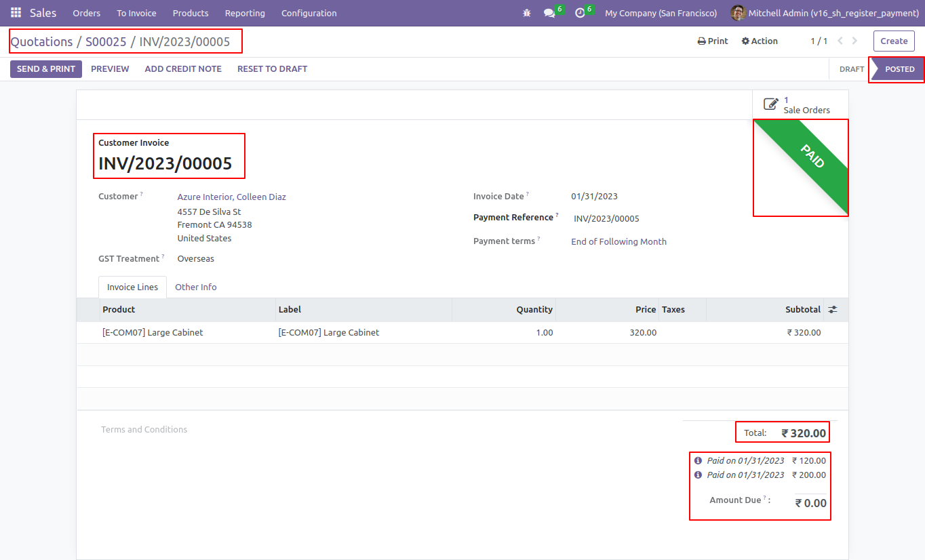This screenshot has height=560, width=925.
Task: Open the apps grid menu icon
Action: 16,13
